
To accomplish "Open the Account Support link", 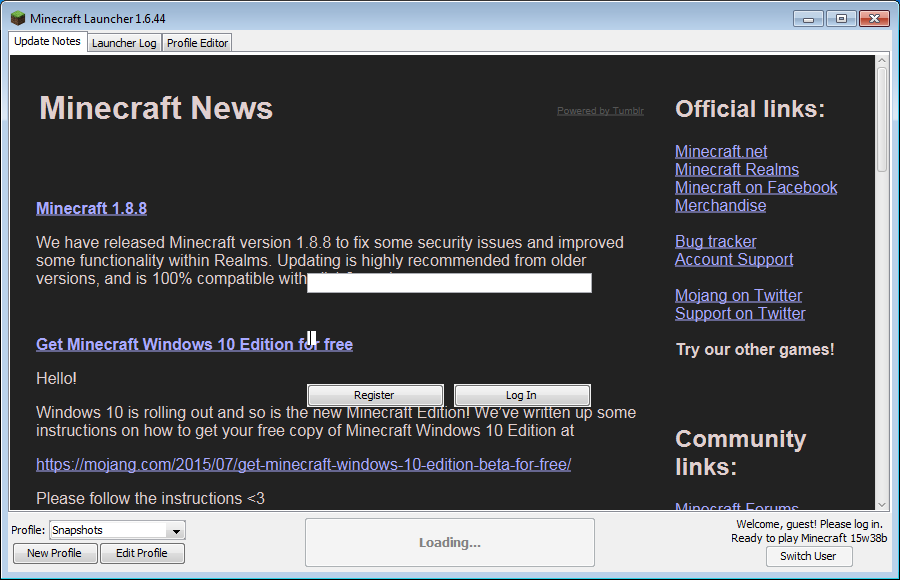I will tap(734, 260).
